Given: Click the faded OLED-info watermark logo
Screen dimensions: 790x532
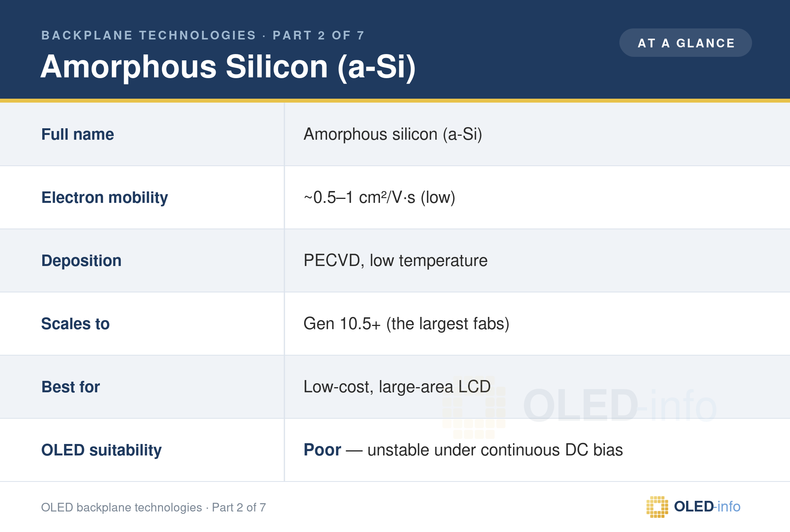Looking at the screenshot, I should pyautogui.click(x=579, y=406).
